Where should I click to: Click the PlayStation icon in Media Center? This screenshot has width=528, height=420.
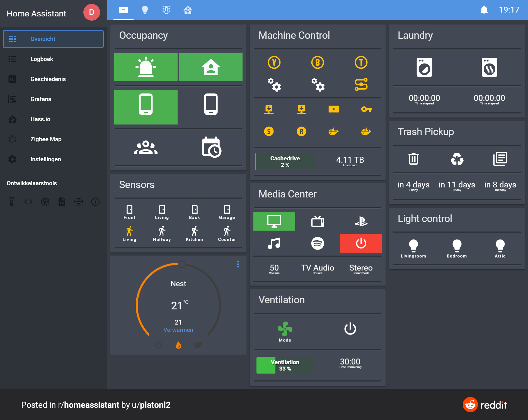pos(361,221)
